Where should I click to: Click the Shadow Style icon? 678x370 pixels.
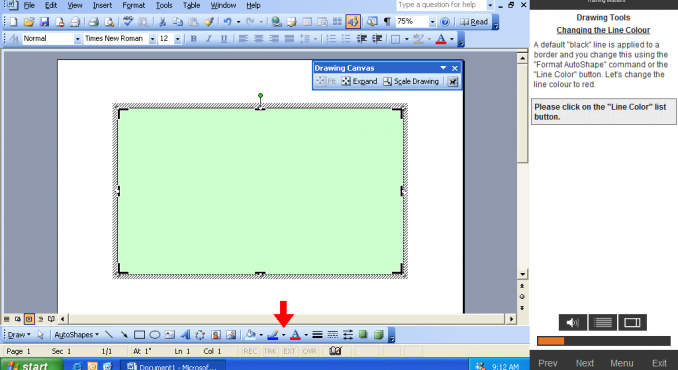[x=363, y=335]
